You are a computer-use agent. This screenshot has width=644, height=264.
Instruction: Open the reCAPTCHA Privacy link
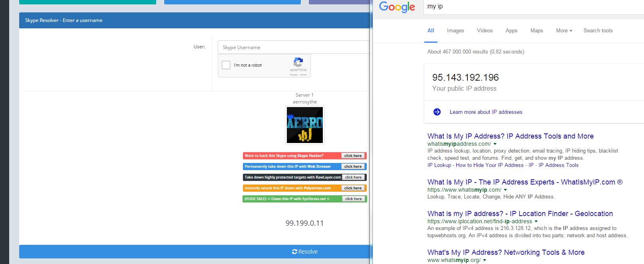[294, 75]
